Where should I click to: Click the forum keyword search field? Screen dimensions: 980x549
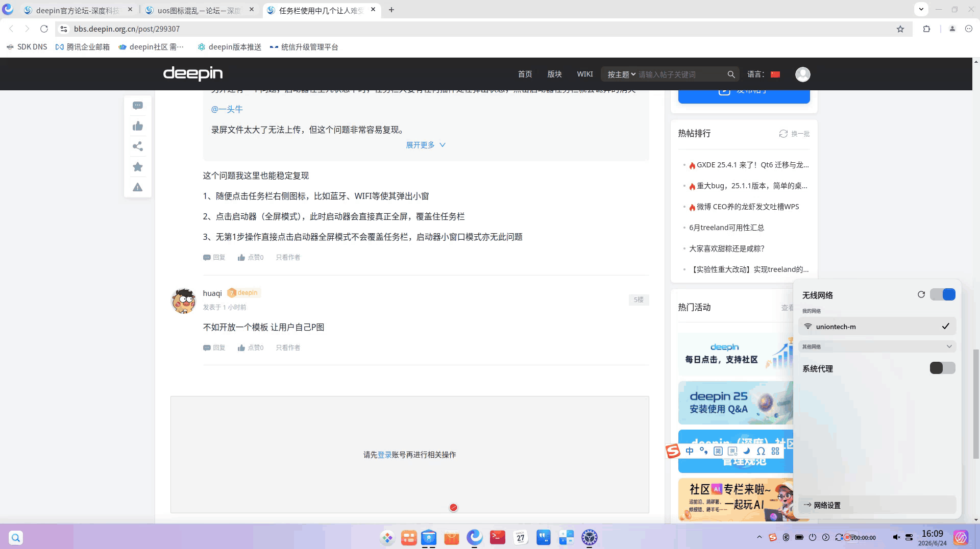click(681, 74)
